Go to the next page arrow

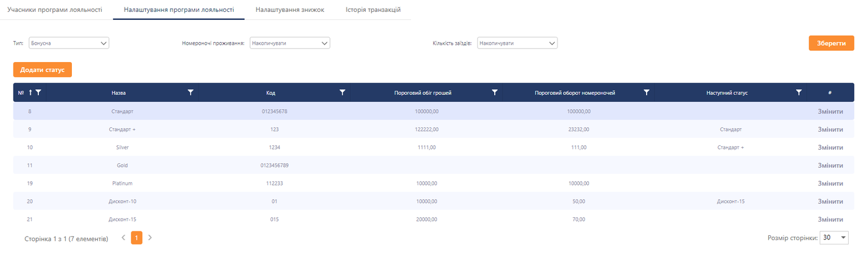150,238
